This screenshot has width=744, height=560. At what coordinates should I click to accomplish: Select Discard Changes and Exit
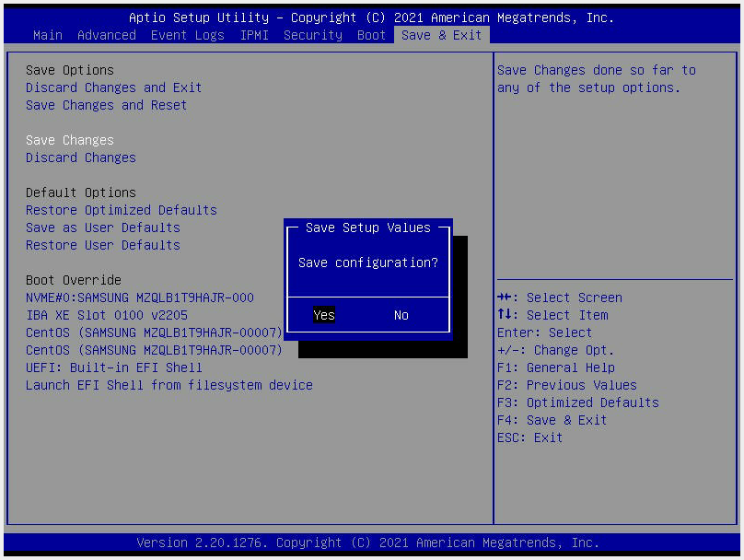(114, 87)
